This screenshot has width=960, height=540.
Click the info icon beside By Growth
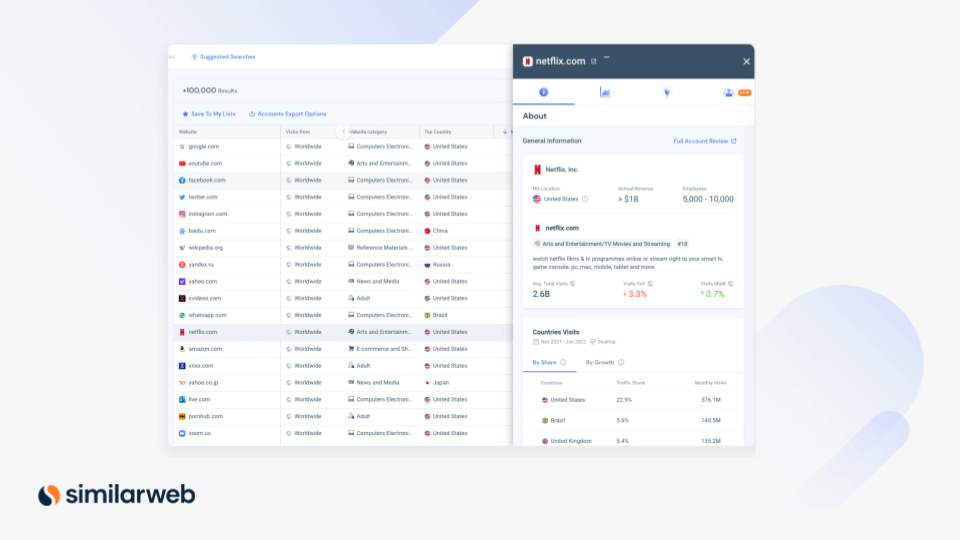[621, 362]
